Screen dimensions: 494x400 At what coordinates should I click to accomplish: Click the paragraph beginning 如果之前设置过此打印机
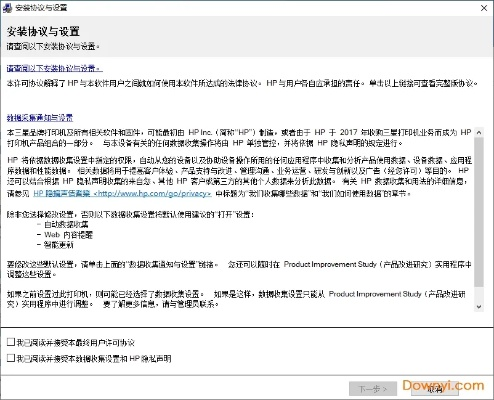point(236,299)
